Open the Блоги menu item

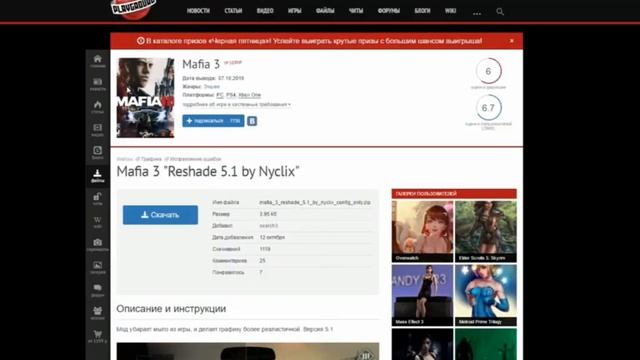pyautogui.click(x=422, y=11)
